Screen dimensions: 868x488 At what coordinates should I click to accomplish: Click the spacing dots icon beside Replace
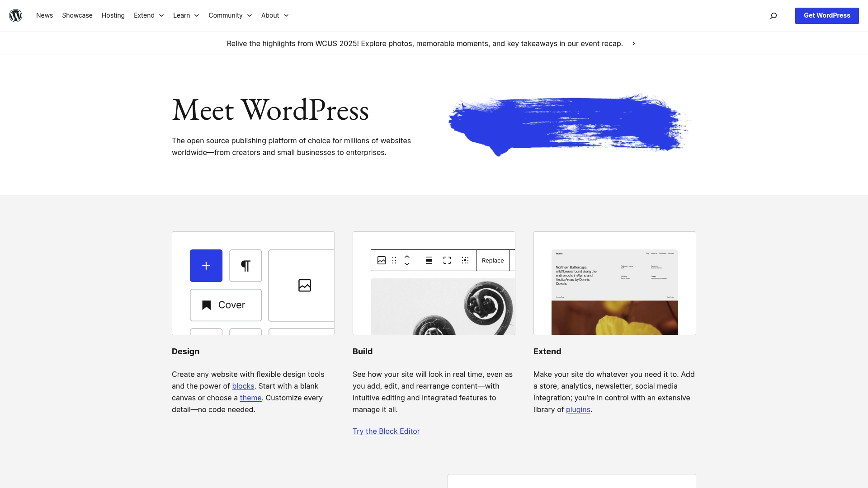pyautogui.click(x=465, y=260)
